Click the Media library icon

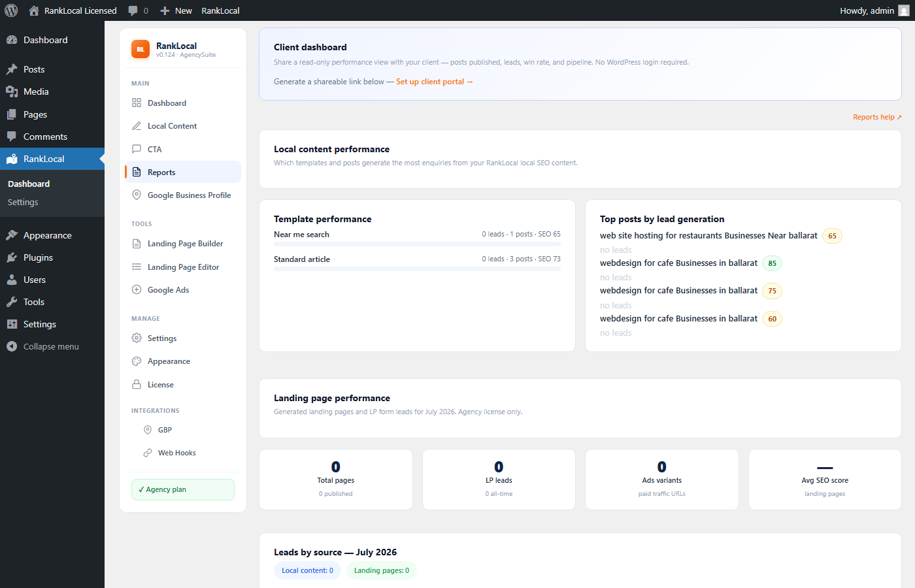pos(12,91)
